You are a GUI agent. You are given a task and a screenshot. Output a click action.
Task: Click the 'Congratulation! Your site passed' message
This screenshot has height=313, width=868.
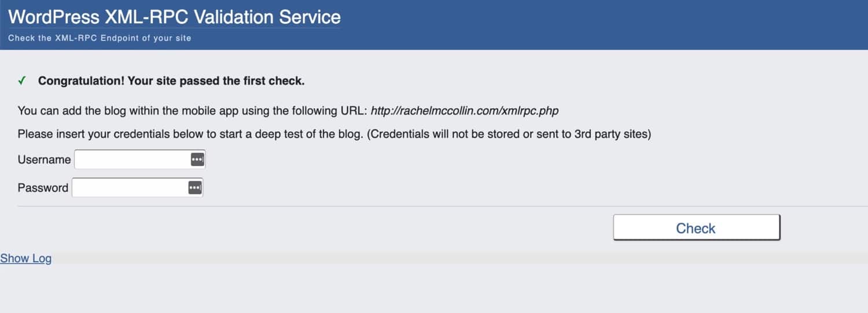(171, 81)
